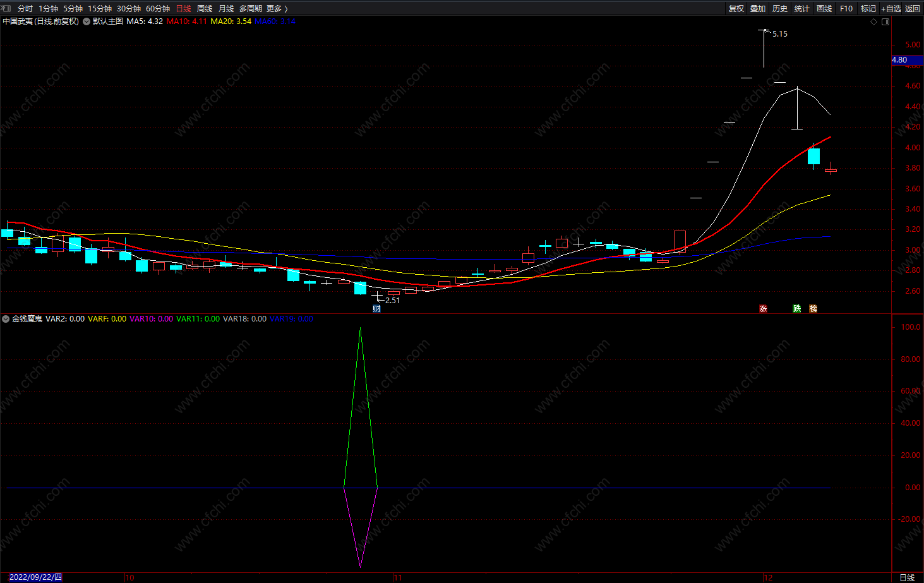Click the 5.15 high price label
Viewport: 924px width, 583px height.
[780, 34]
